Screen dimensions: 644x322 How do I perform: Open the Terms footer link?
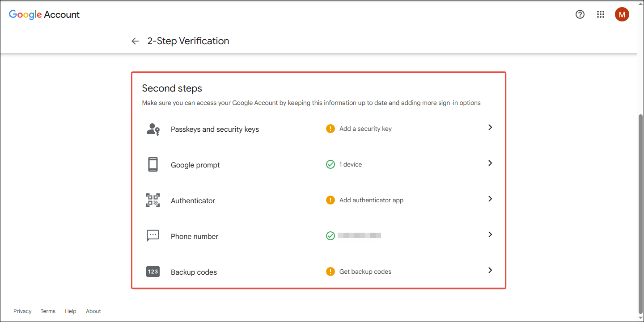pyautogui.click(x=48, y=311)
